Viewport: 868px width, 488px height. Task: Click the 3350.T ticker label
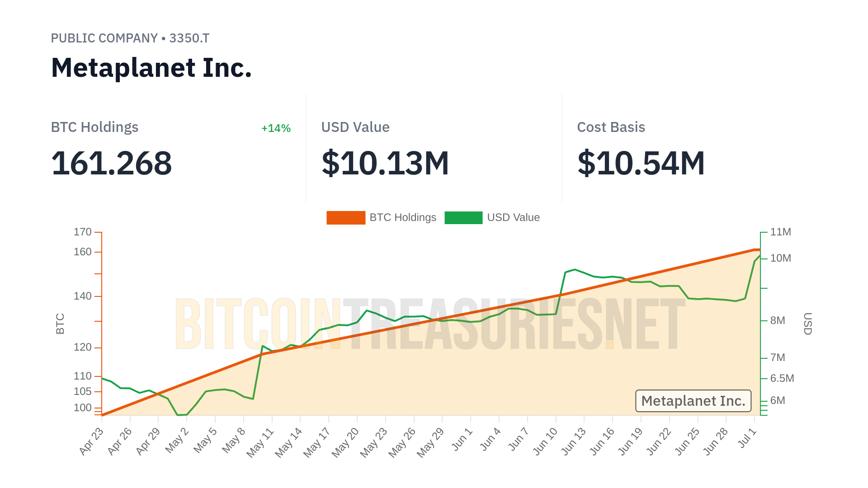(189, 38)
